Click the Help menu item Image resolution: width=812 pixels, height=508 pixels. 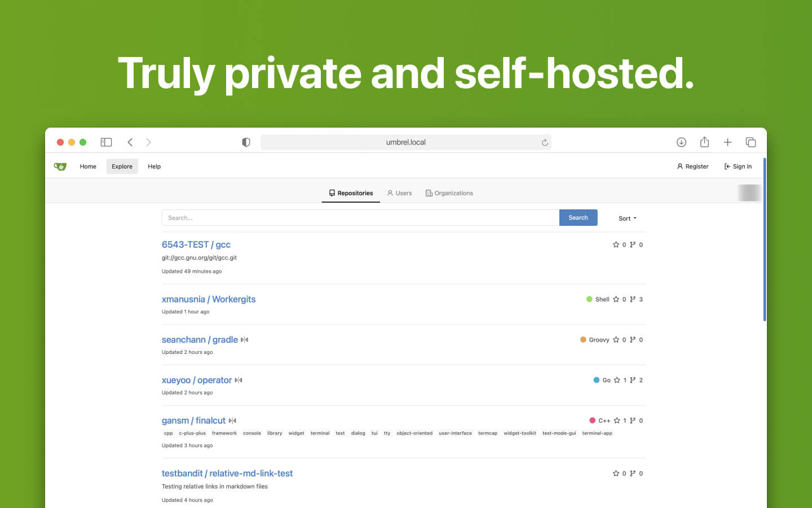point(154,166)
